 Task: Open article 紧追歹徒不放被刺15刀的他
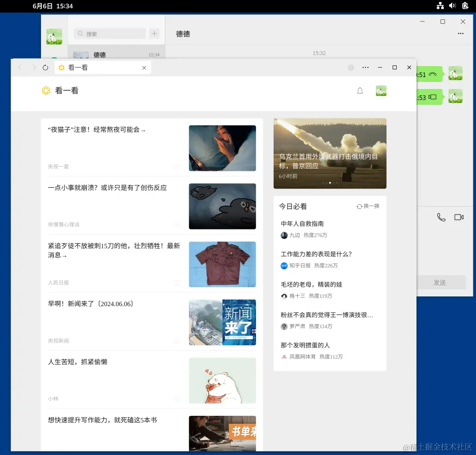click(114, 250)
